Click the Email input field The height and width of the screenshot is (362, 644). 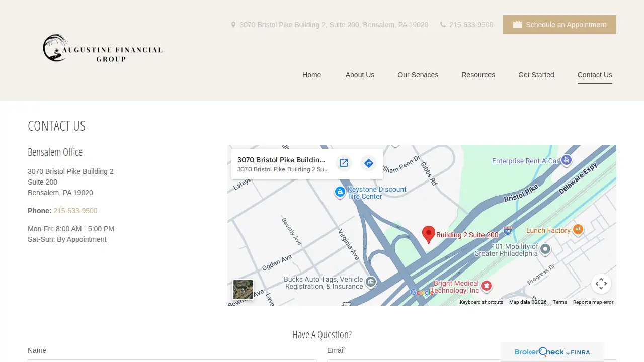[x=471, y=360]
